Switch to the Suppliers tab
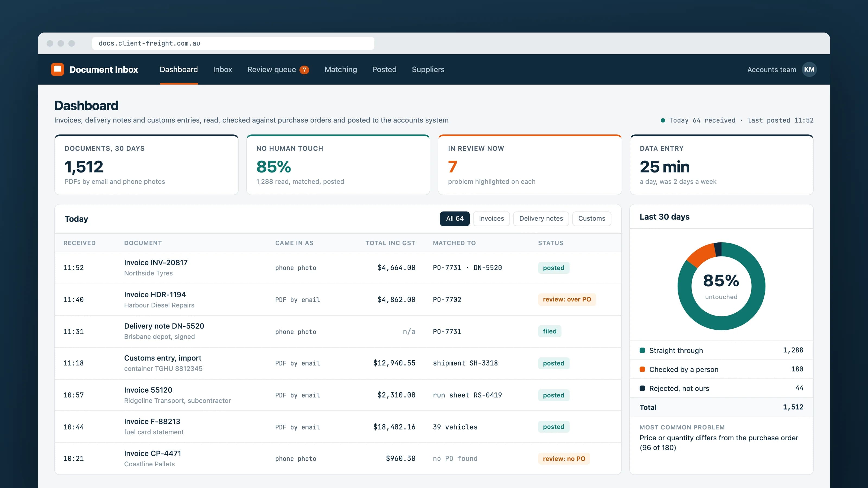868x488 pixels. (428, 69)
